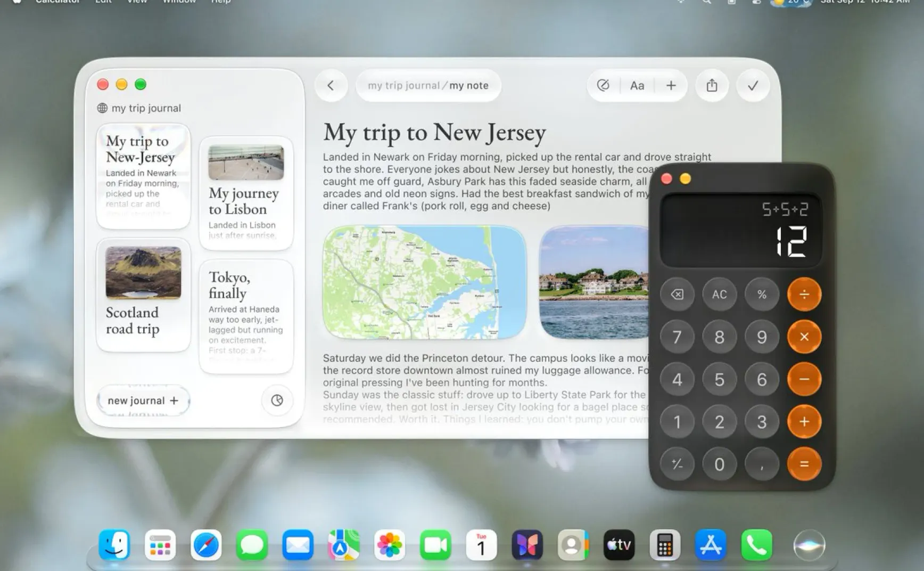Open the round clock button in the sidebar

tap(277, 401)
